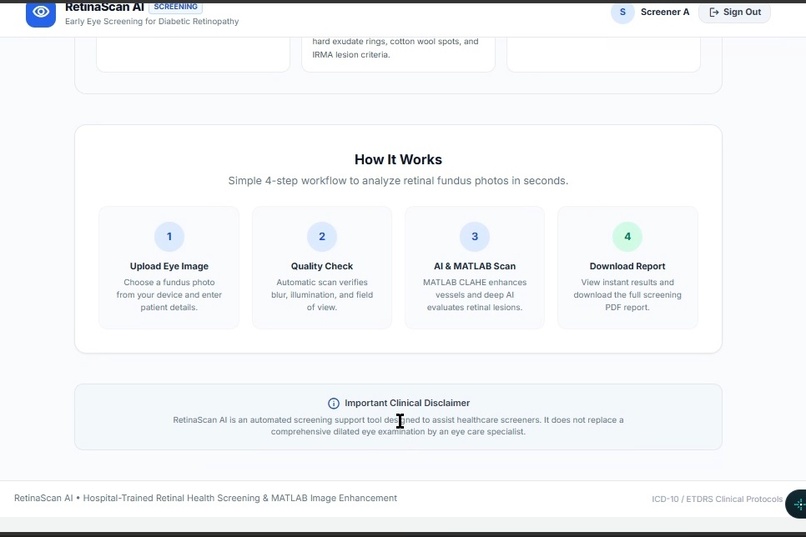Screen dimensions: 806x537
Task: Click the Automatic scan verifies blur description
Action: coord(322,295)
